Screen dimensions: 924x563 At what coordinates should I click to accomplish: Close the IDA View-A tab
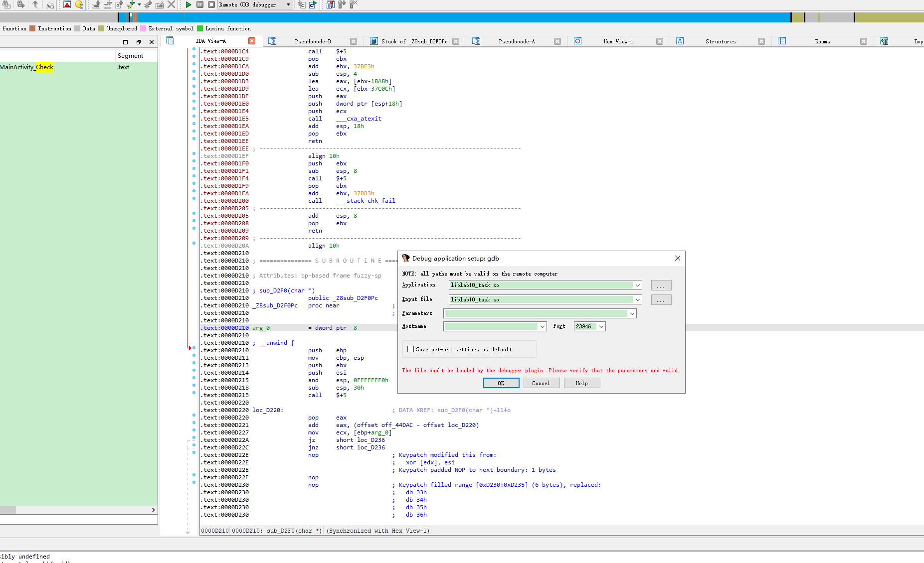point(252,41)
